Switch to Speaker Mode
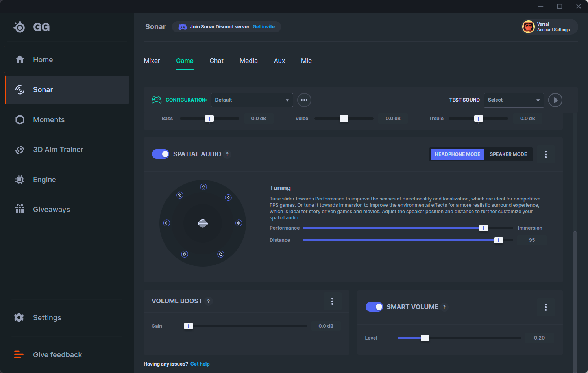The image size is (588, 373). (x=508, y=154)
